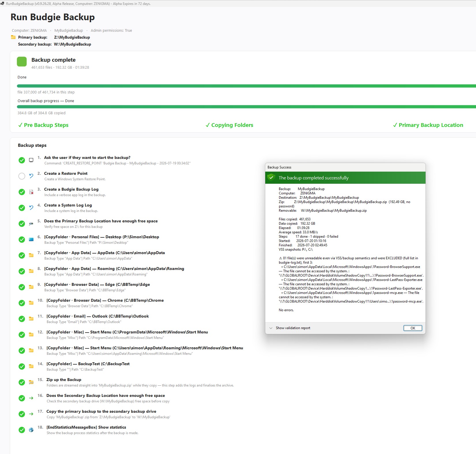The image size is (476, 454).
Task: Click step title 'Create a System Log Log'
Action: click(x=68, y=205)
